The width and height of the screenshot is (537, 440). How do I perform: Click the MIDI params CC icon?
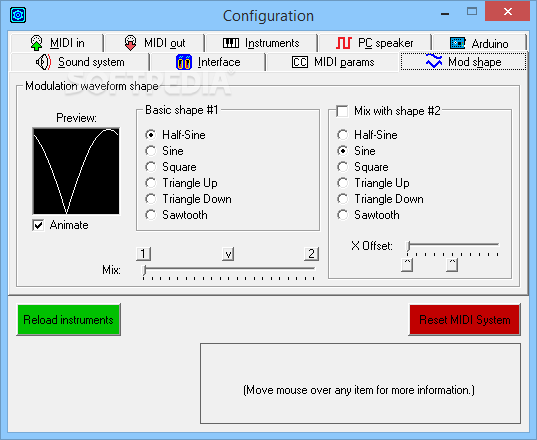pos(300,62)
